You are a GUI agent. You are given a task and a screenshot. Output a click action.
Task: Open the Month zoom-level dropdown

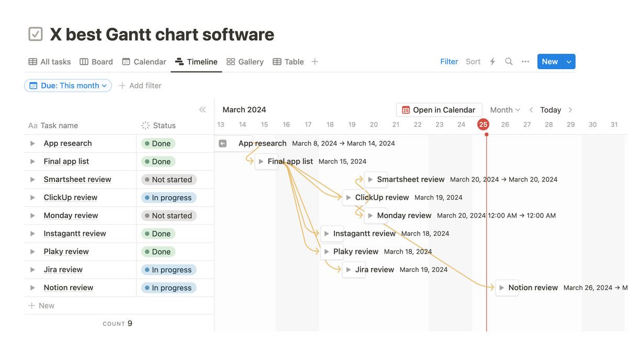504,110
